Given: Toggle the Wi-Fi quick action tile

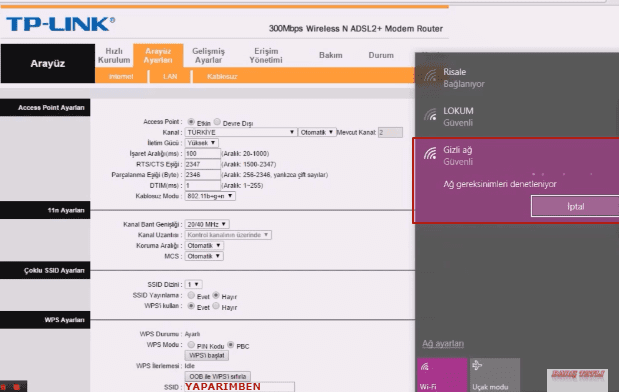Looking at the screenshot, I should (x=442, y=375).
